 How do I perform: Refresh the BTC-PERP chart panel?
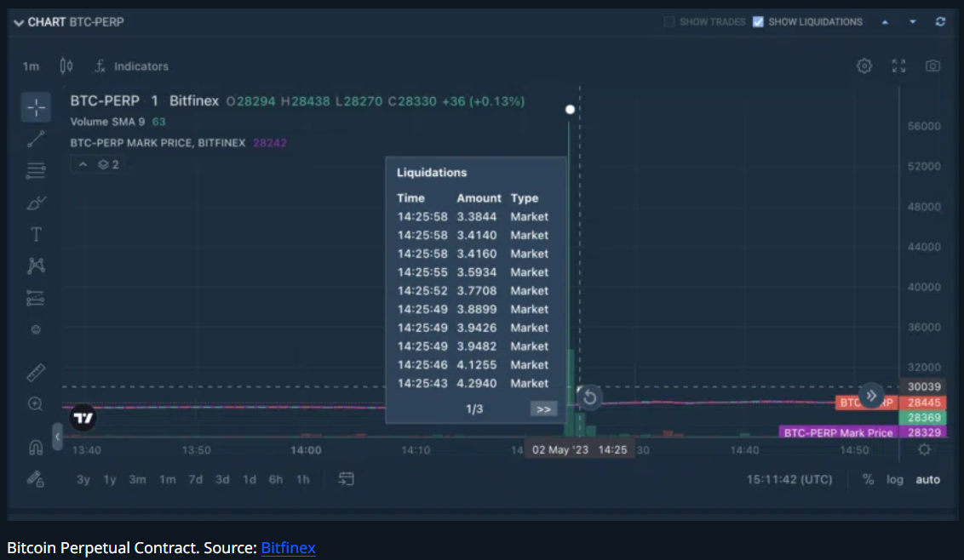tap(941, 22)
